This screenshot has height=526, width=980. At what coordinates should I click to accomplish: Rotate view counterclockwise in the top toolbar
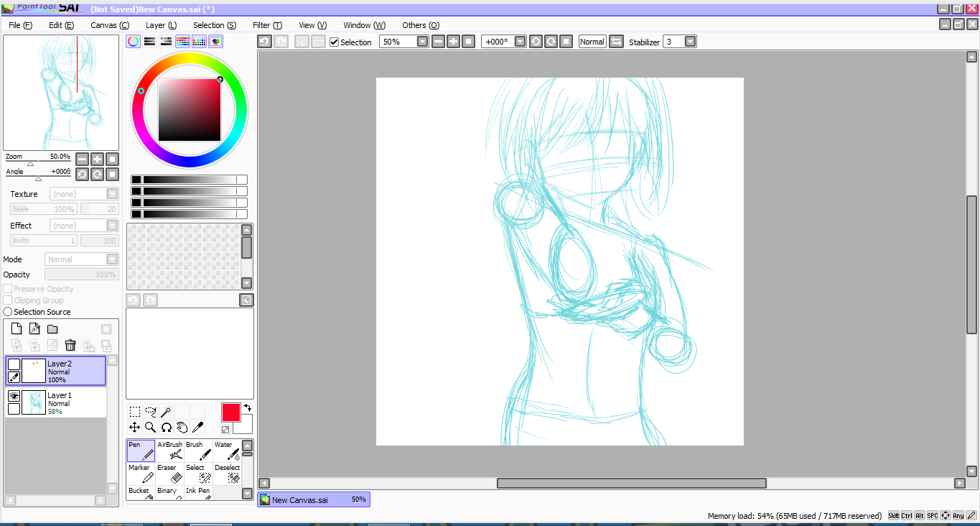pyautogui.click(x=536, y=42)
